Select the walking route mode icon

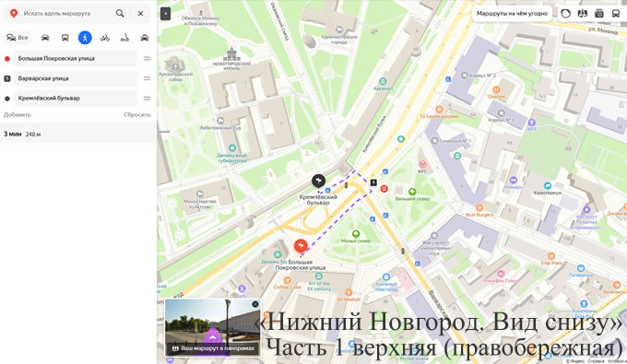click(x=85, y=38)
